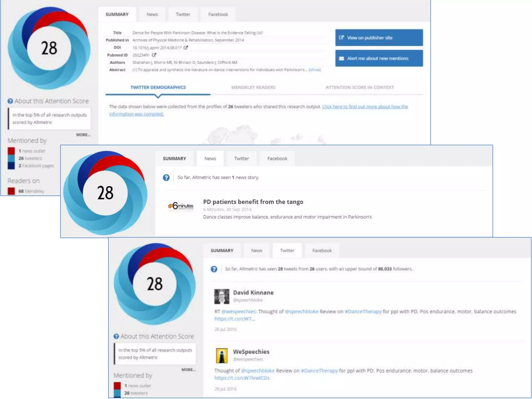532x399 pixels.
Task: Click the help icon by the bottom About this Attention Score
Action: point(116,336)
